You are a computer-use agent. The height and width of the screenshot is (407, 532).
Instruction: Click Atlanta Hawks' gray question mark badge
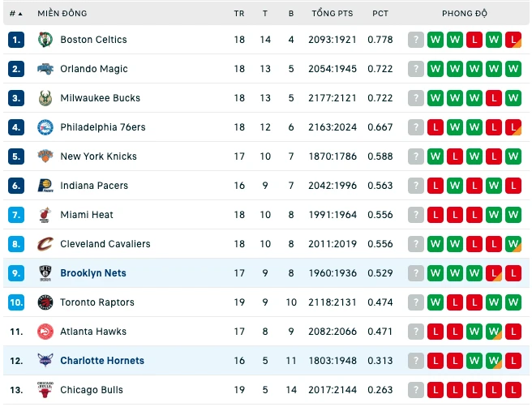pos(415,332)
